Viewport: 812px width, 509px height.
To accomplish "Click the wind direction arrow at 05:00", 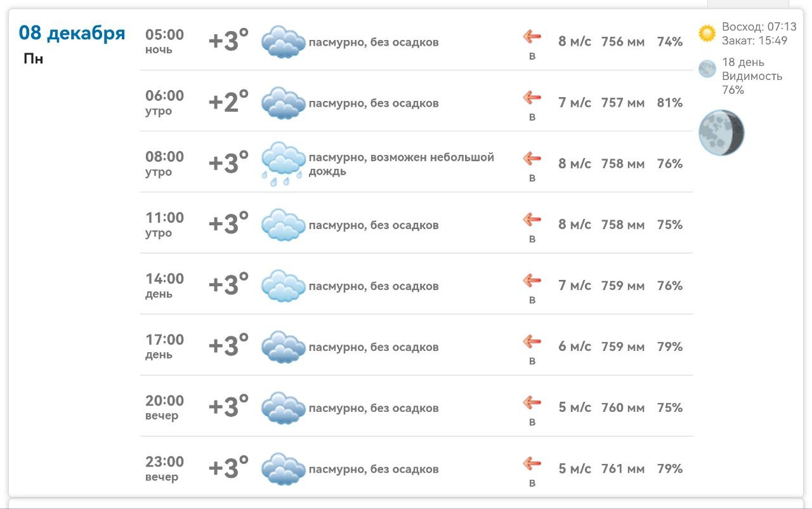I will (x=532, y=37).
